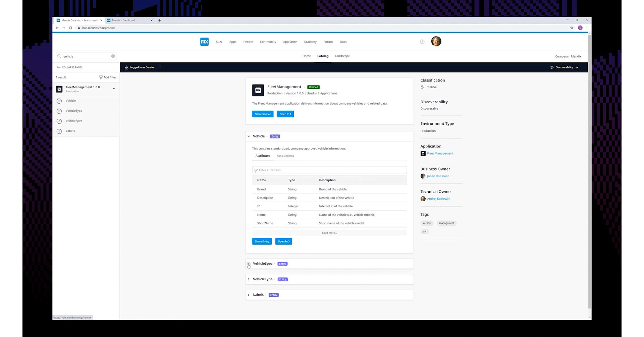The width and height of the screenshot is (644, 337).
Task: Open Add filter using the funnel icon
Action: pos(101,77)
